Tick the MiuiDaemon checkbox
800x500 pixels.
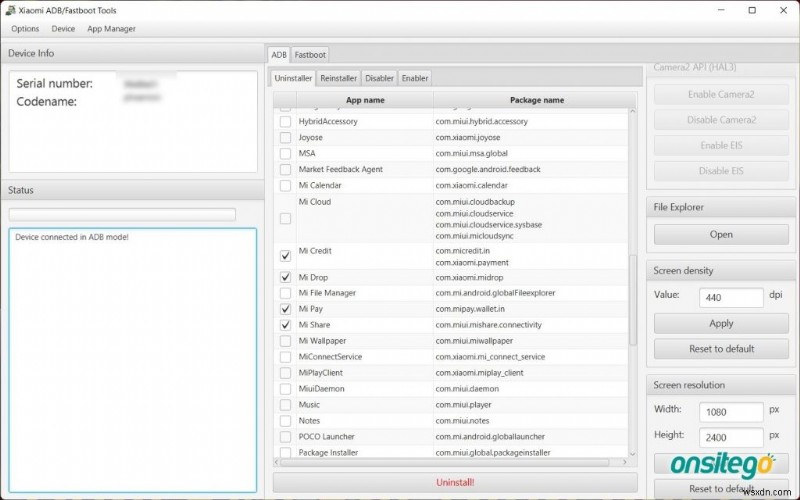[285, 389]
